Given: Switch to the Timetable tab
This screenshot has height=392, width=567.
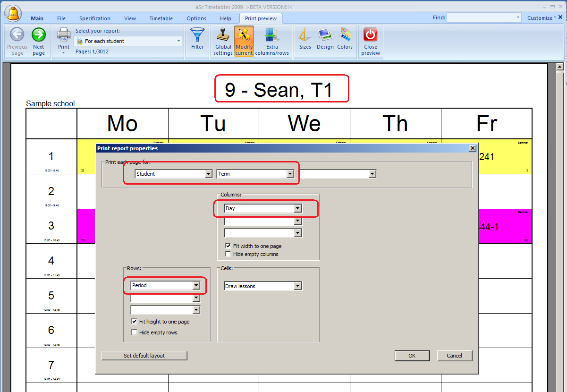Looking at the screenshot, I should [x=161, y=18].
